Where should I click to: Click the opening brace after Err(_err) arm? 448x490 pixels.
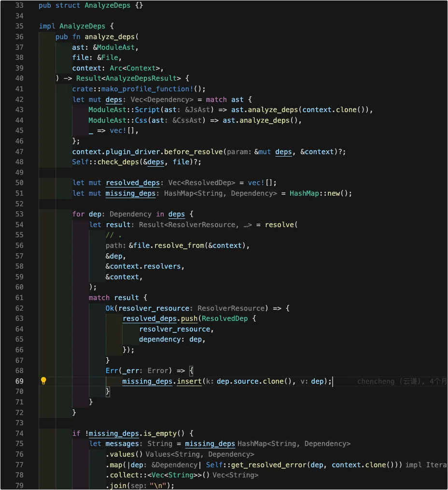pos(191,371)
